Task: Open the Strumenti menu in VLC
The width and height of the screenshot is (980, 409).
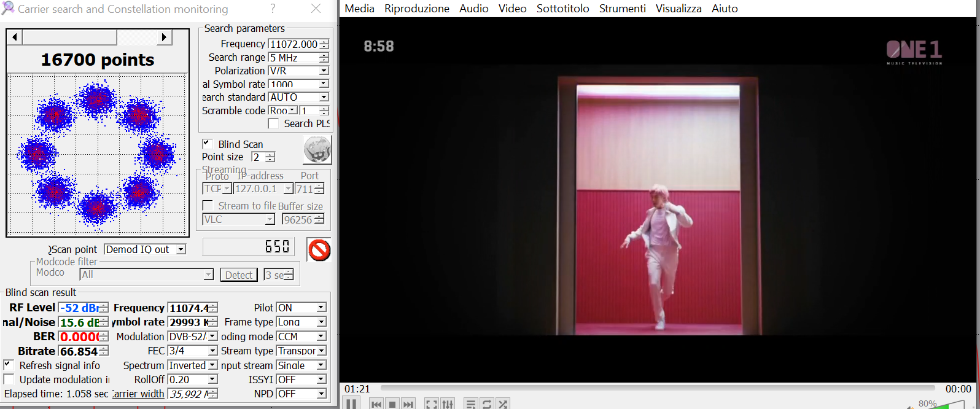Action: (623, 9)
